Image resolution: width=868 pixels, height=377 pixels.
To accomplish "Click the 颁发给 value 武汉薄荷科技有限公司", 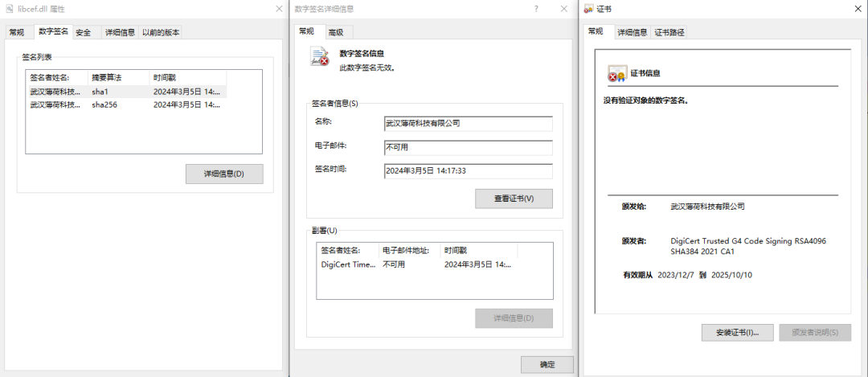I will pos(707,207).
